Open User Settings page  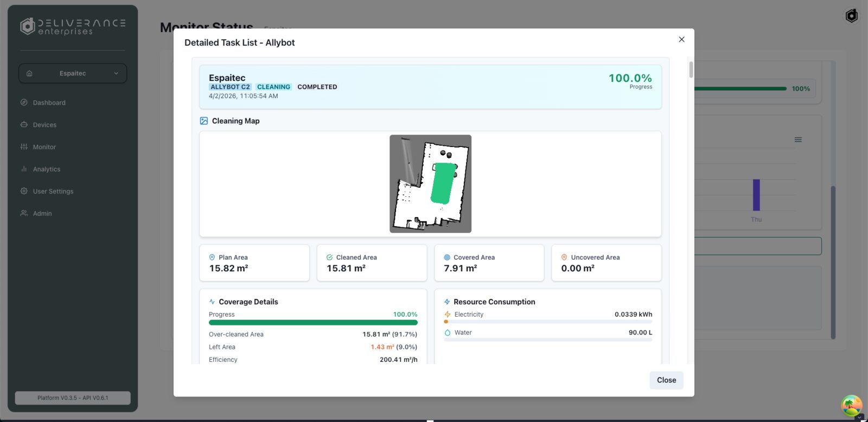[53, 191]
